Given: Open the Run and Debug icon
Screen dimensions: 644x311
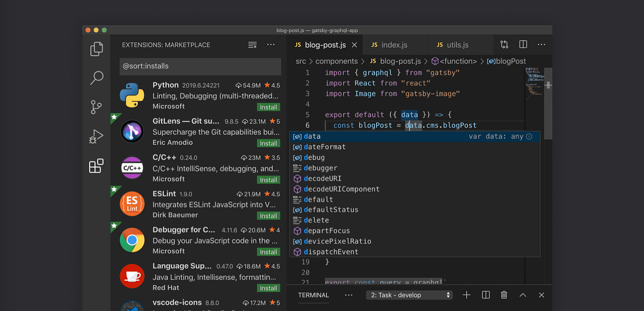Looking at the screenshot, I should tap(96, 136).
